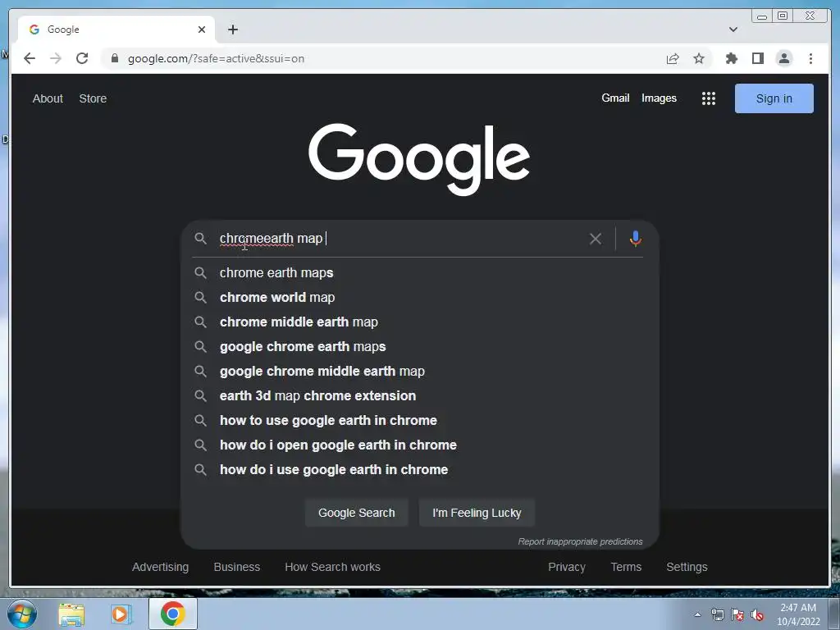Show hidden system tray icons
Viewport: 840px width, 630px height.
pos(697,614)
